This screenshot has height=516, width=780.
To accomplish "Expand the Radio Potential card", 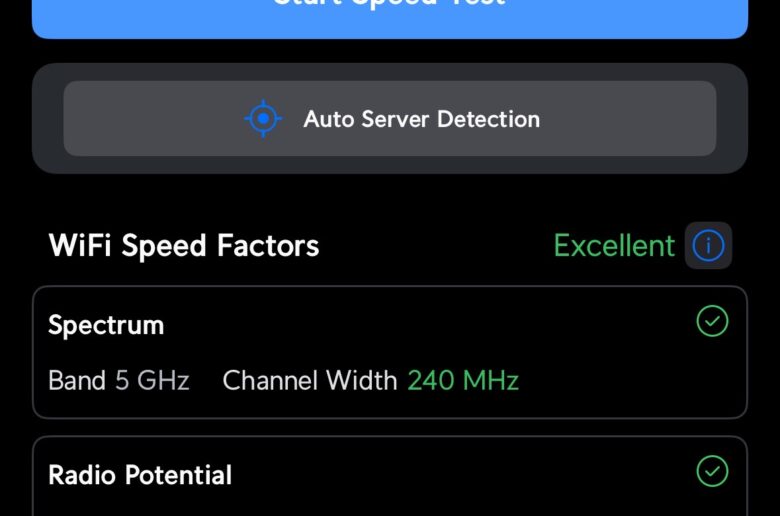I will 390,476.
